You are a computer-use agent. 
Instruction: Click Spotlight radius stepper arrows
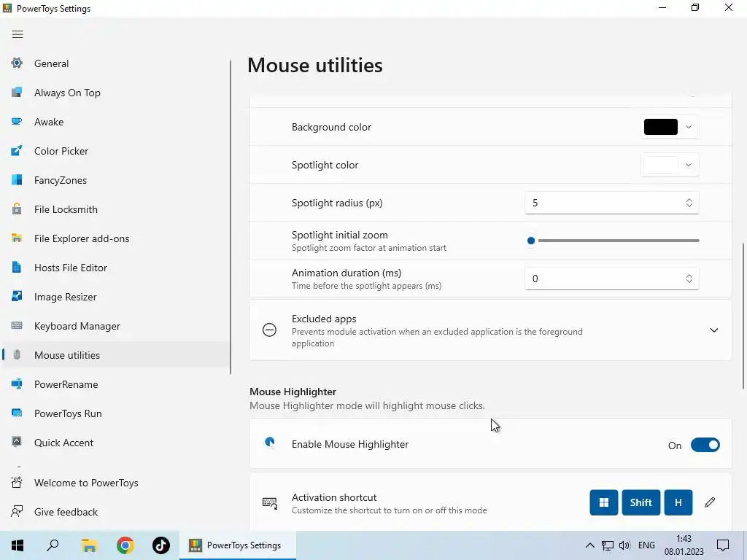689,203
